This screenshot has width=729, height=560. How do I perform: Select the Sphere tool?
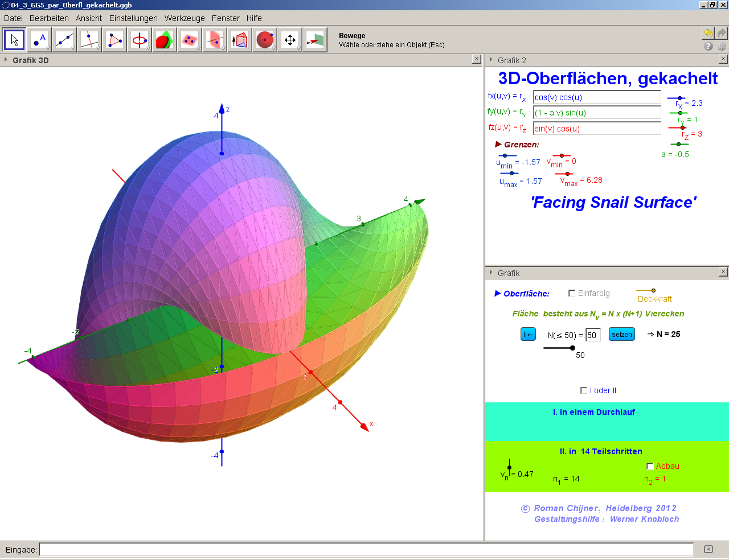tap(265, 40)
